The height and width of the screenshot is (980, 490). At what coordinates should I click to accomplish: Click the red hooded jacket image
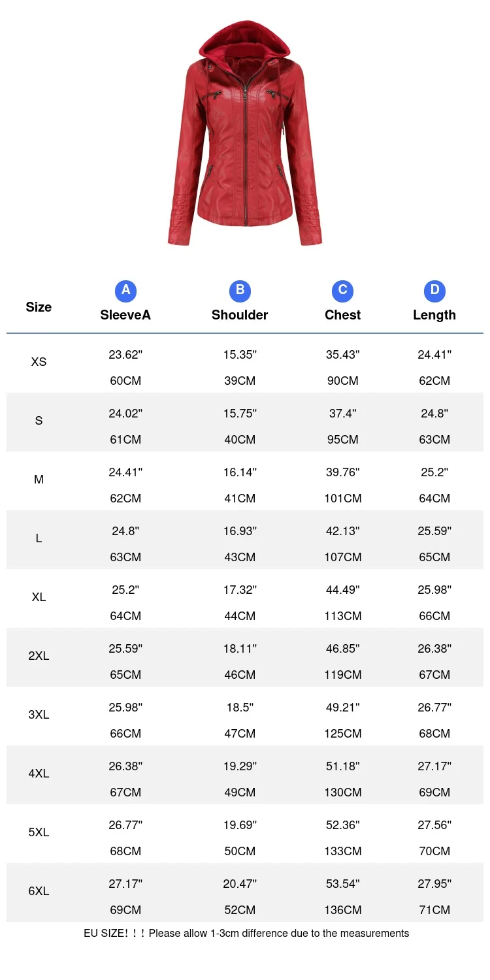coord(245,133)
